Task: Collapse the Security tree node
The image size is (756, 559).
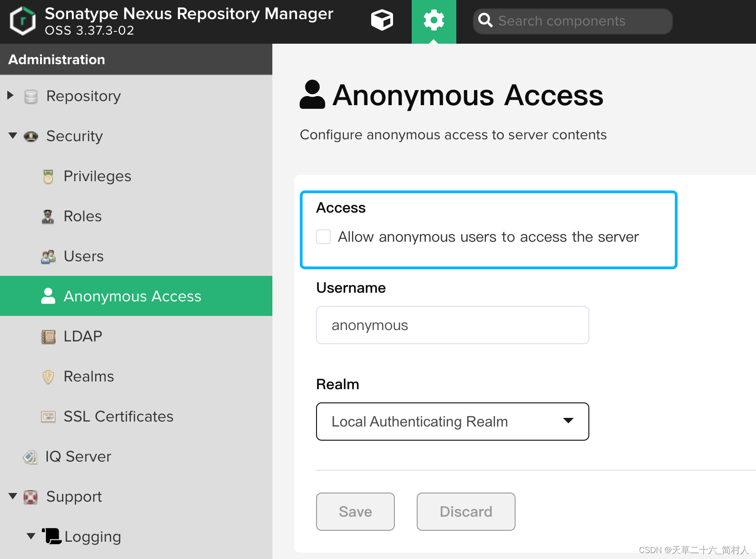Action: tap(13, 136)
